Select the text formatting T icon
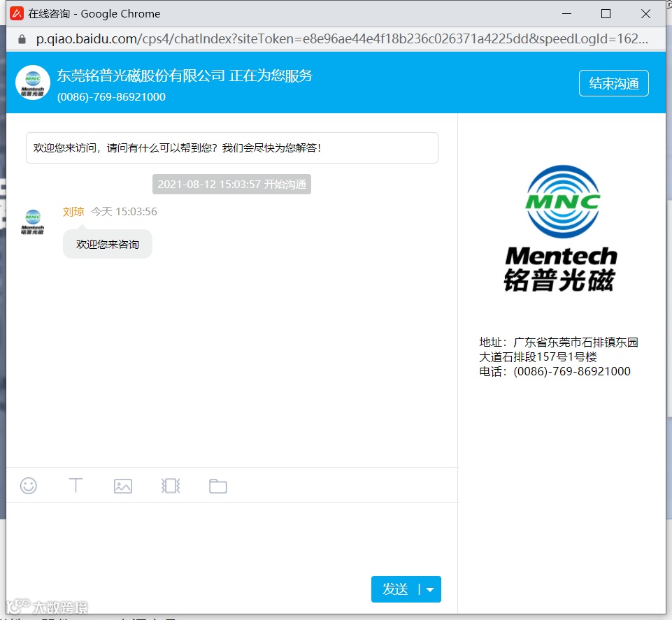This screenshot has height=620, width=672. (76, 486)
